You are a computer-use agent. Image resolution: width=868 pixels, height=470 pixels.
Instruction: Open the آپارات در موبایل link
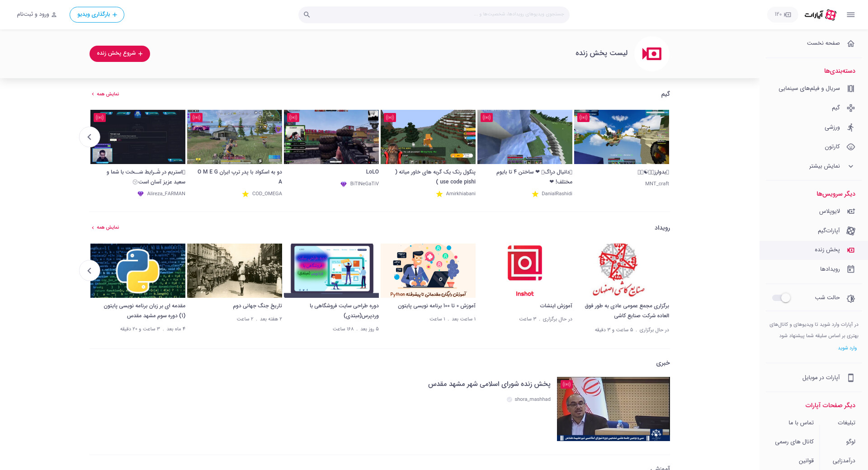814,377
